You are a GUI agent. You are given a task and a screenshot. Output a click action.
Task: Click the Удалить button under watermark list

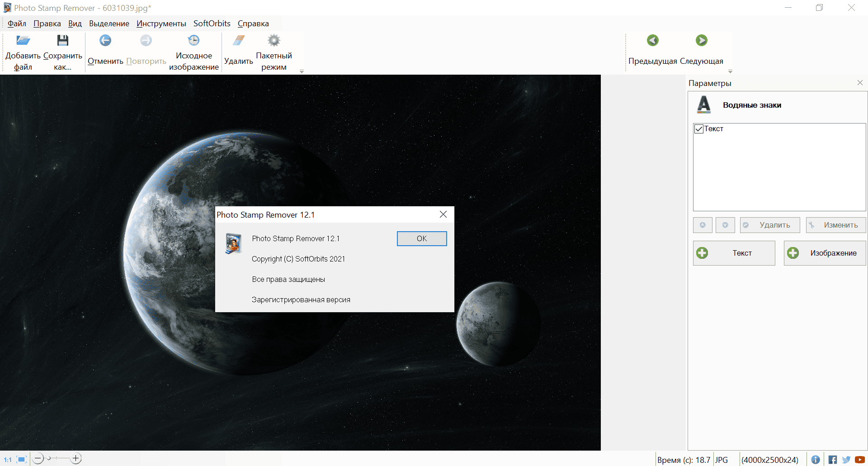pyautogui.click(x=770, y=225)
